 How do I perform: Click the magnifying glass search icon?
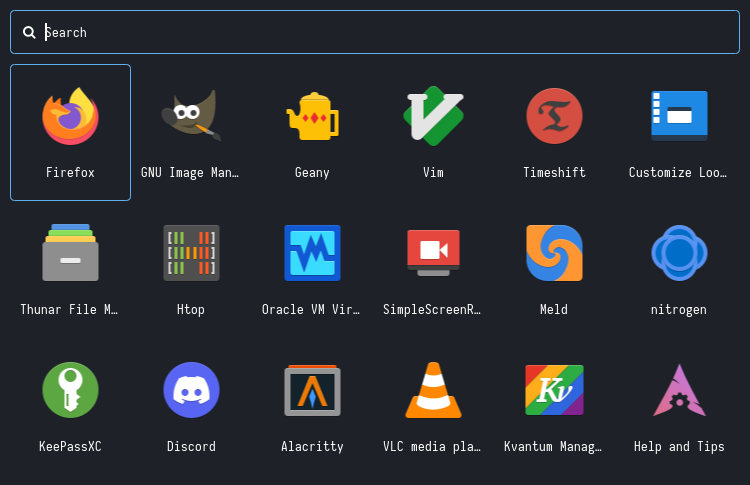click(29, 32)
